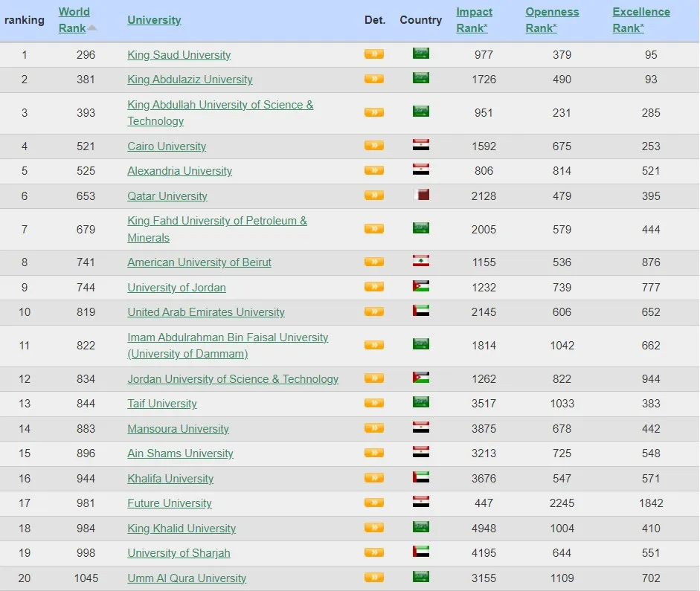Open Alexandria University link
The image size is (700, 591).
point(179,171)
